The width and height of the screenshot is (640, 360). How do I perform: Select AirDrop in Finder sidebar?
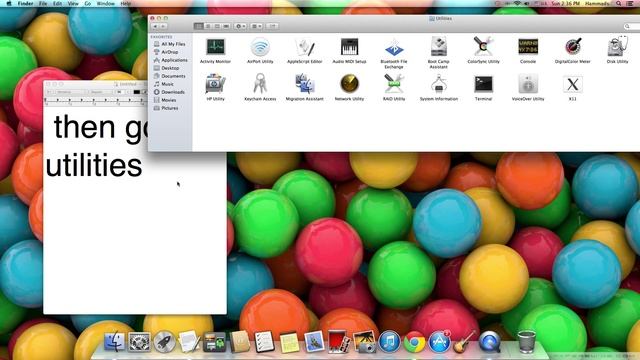tap(166, 52)
